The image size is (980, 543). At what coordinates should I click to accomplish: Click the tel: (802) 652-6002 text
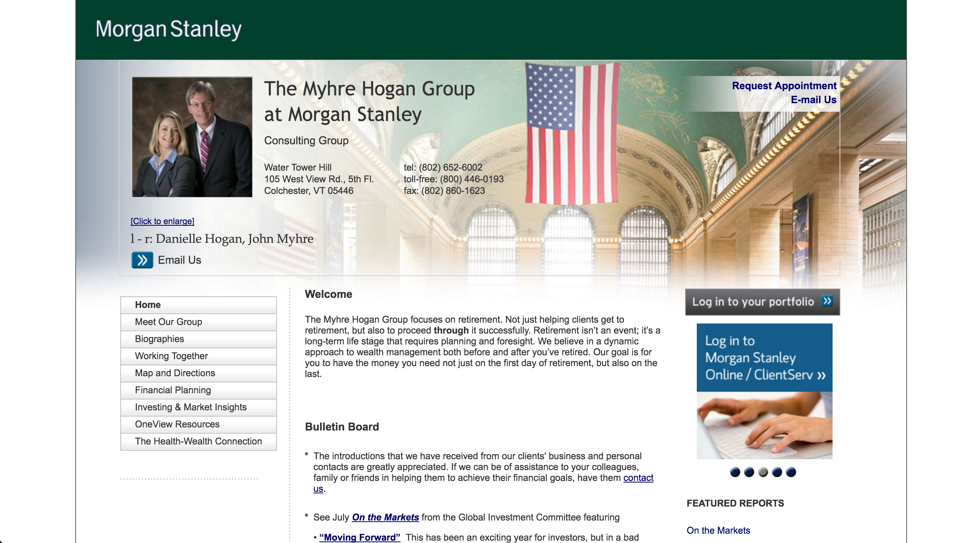[443, 168]
